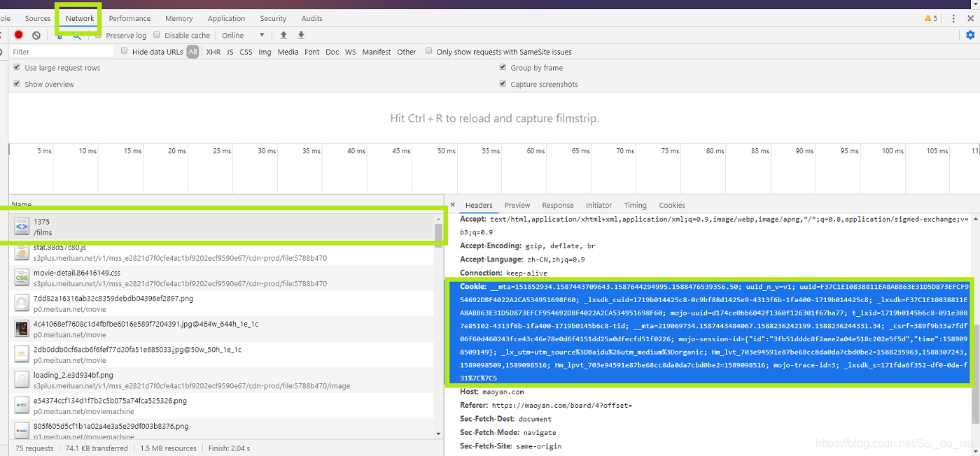Switch to the Sources panel tab
980x456 pixels.
click(x=38, y=18)
